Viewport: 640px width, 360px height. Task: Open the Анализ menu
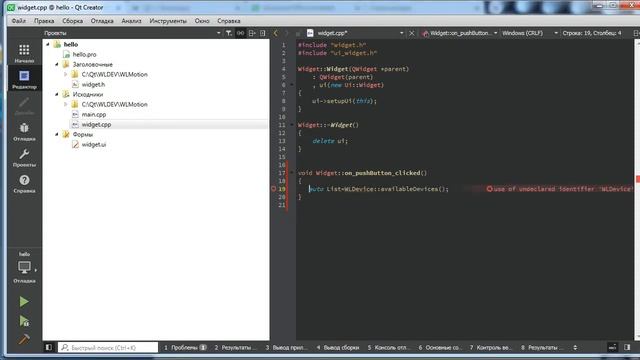coord(131,21)
